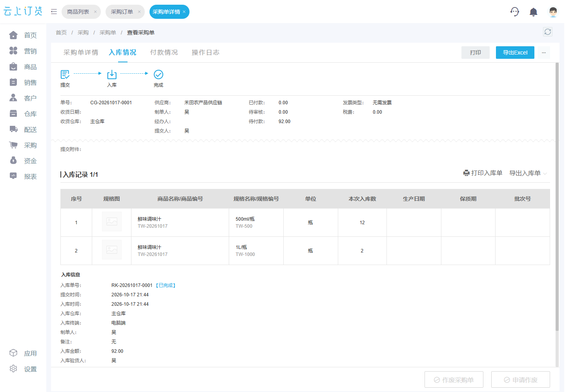Open 营销 in sidebar
Viewport: 565px width, 392px height.
pyautogui.click(x=23, y=51)
